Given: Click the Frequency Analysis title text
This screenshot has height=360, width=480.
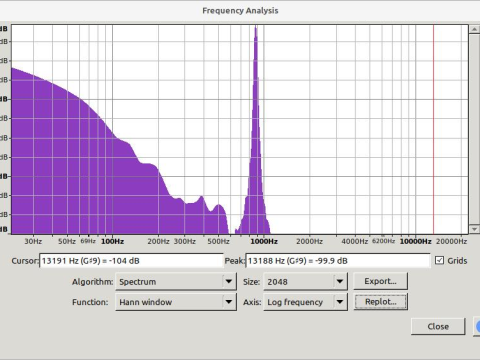Looking at the screenshot, I should tap(240, 11).
